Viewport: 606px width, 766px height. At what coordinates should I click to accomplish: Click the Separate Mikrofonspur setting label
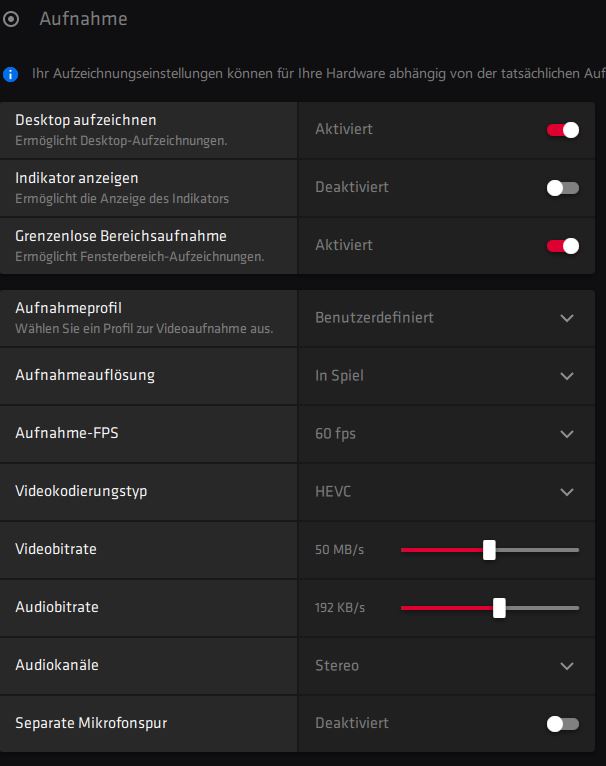(x=88, y=723)
